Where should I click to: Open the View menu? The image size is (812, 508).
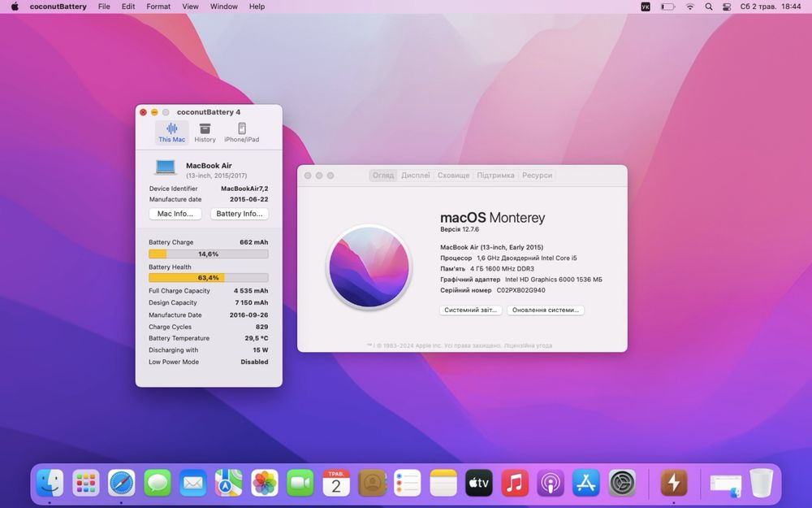click(190, 7)
